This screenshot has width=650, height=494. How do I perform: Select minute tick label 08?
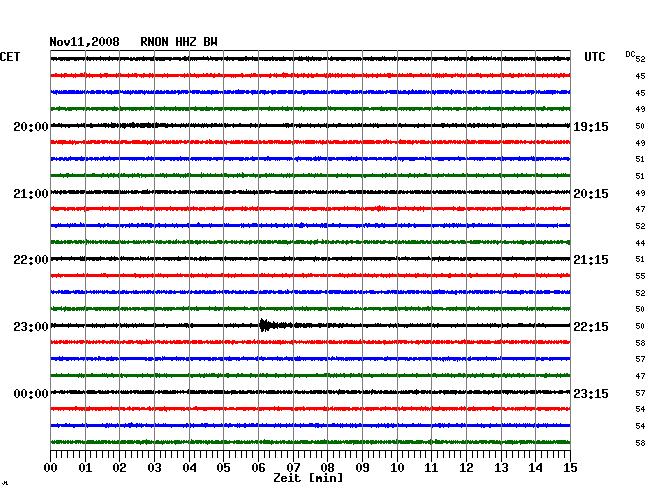tap(327, 468)
